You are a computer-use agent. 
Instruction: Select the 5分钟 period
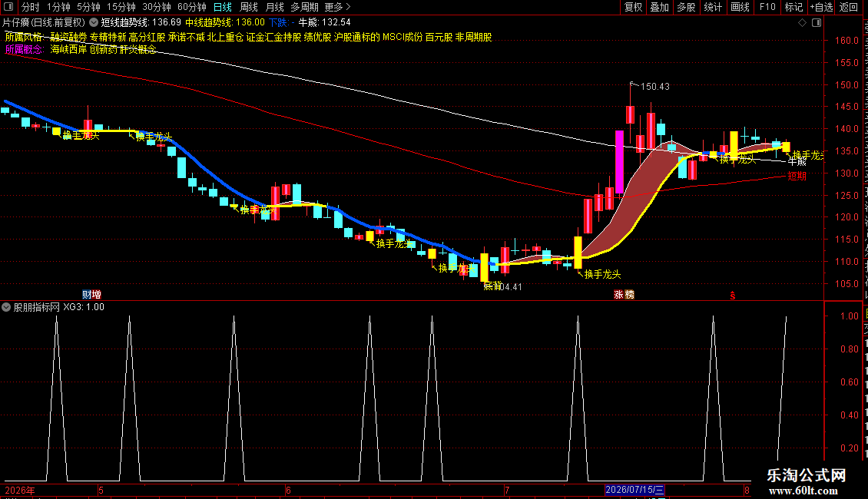click(88, 7)
